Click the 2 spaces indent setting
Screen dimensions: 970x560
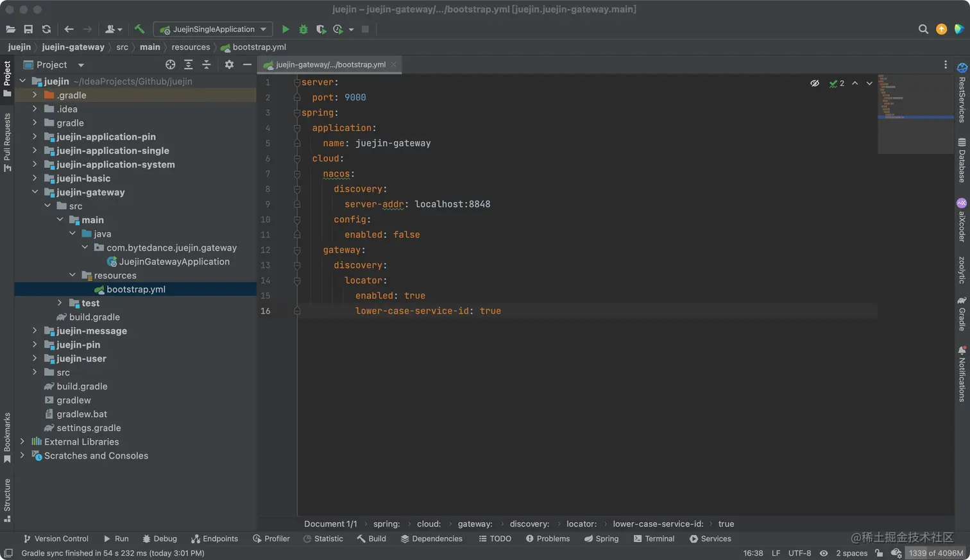pyautogui.click(x=852, y=553)
